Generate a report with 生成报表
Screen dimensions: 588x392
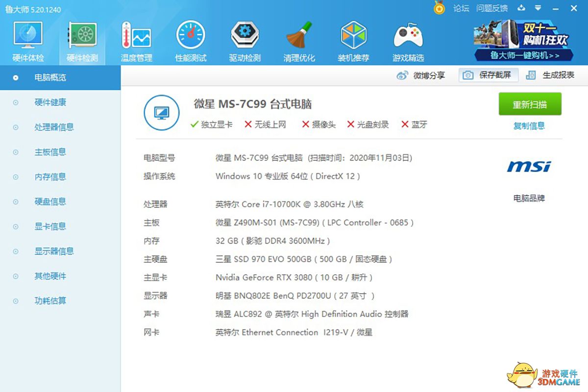pos(550,75)
